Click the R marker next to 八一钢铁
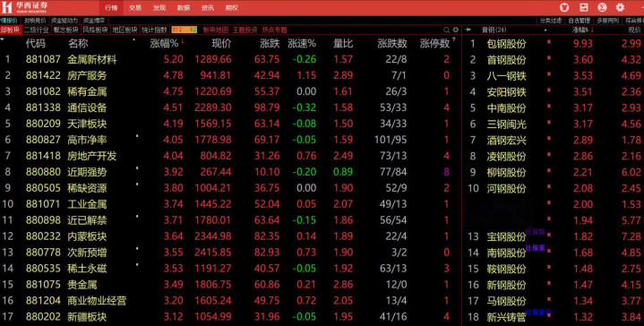 pos(549,74)
